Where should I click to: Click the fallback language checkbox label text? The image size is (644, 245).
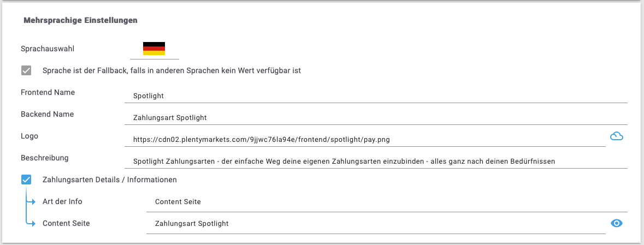172,70
